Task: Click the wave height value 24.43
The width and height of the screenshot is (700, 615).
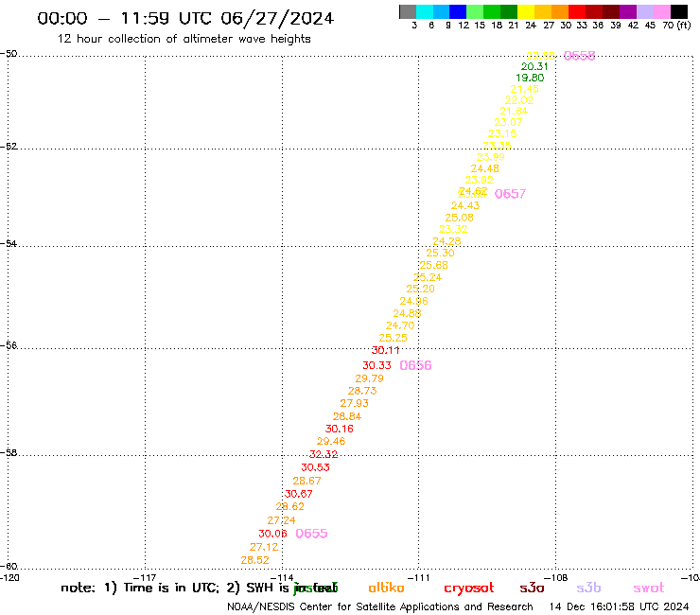Action: (465, 206)
